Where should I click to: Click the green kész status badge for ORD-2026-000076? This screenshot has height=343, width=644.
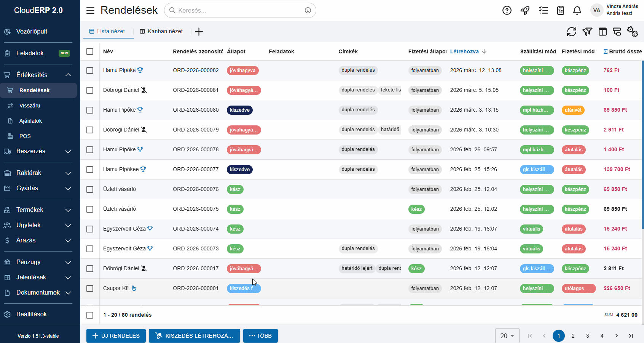[x=235, y=189]
